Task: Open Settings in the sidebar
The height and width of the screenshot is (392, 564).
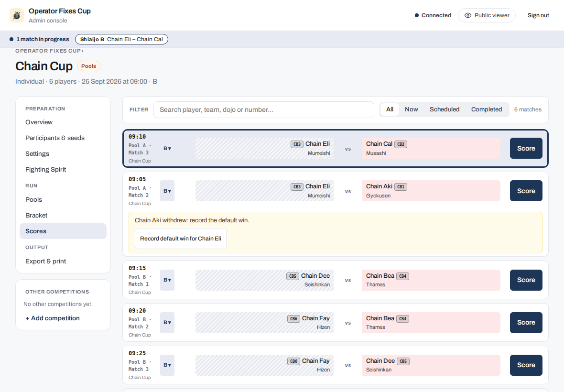Action: point(63,154)
